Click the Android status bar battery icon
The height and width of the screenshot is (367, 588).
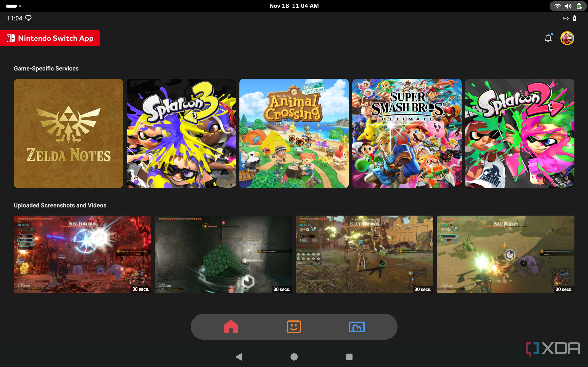574,18
